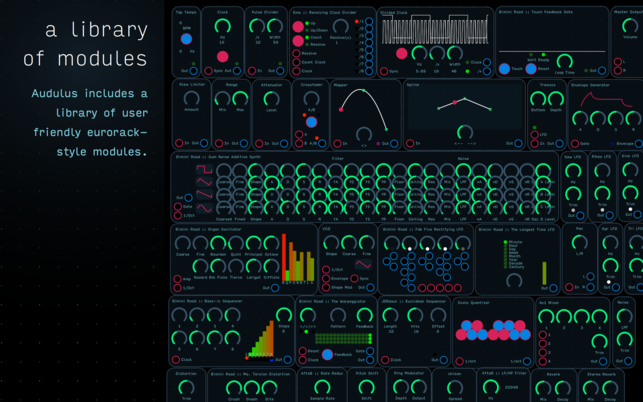The image size is (643, 402).
Task: Click the Master Output Volume knob
Action: pos(630,26)
